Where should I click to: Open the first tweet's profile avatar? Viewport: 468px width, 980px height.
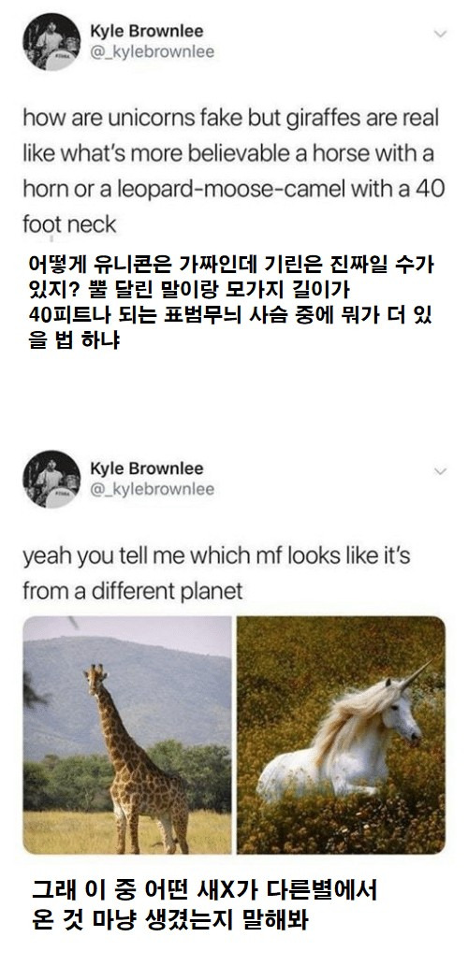point(51,42)
